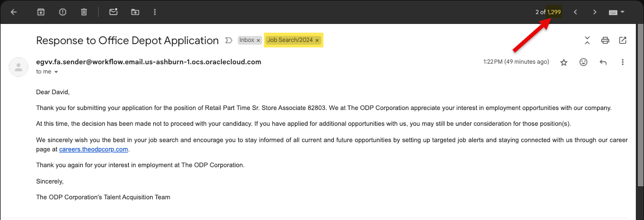The width and height of the screenshot is (644, 220).
Task: Remove the Inbox label
Action: click(258, 40)
